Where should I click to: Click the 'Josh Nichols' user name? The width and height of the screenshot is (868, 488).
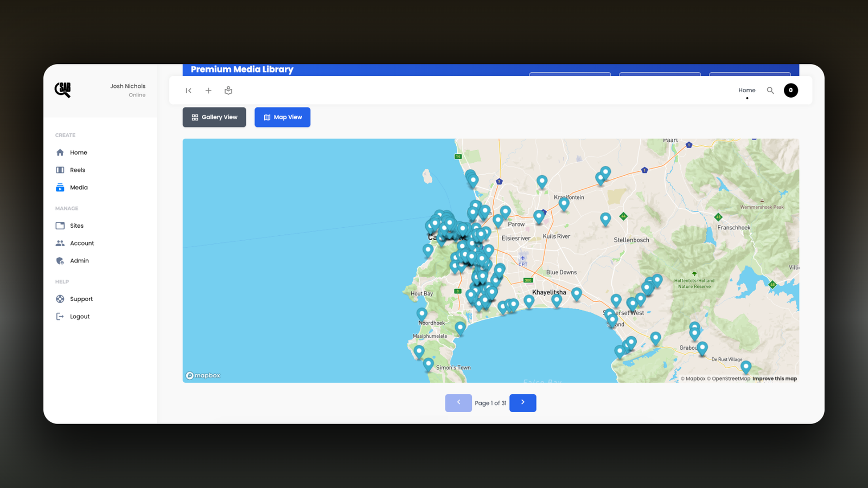[x=128, y=86]
